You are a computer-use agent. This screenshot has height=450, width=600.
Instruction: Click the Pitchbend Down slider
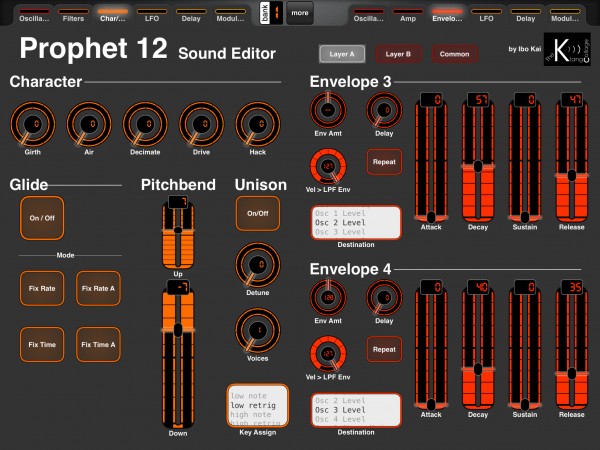pos(178,355)
